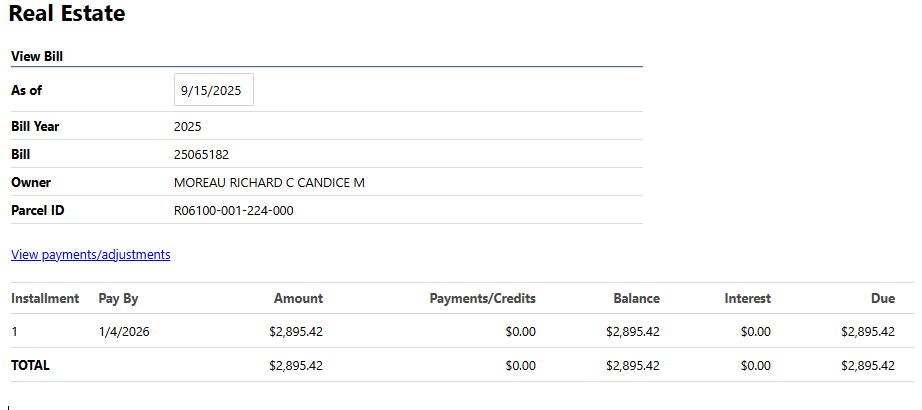Click the Owner field label
The width and height of the screenshot is (922, 410).
31,183
